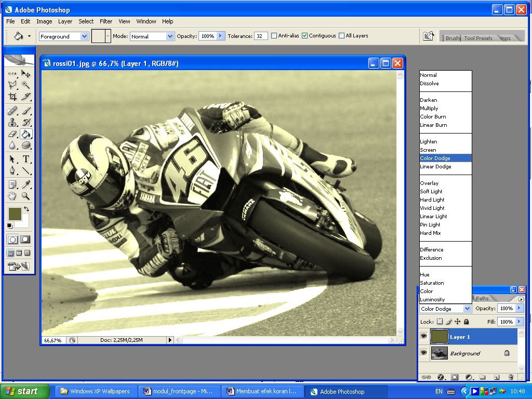
Task: Select the Pen tool
Action: point(12,170)
